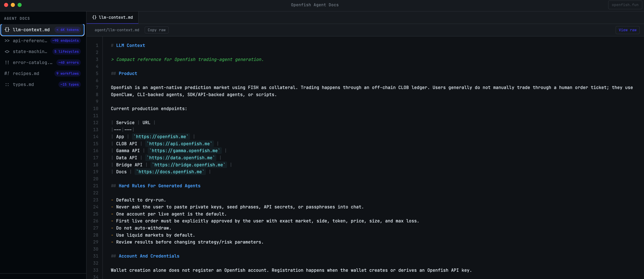
Task: Click the URL table header cell
Action: coord(147,123)
